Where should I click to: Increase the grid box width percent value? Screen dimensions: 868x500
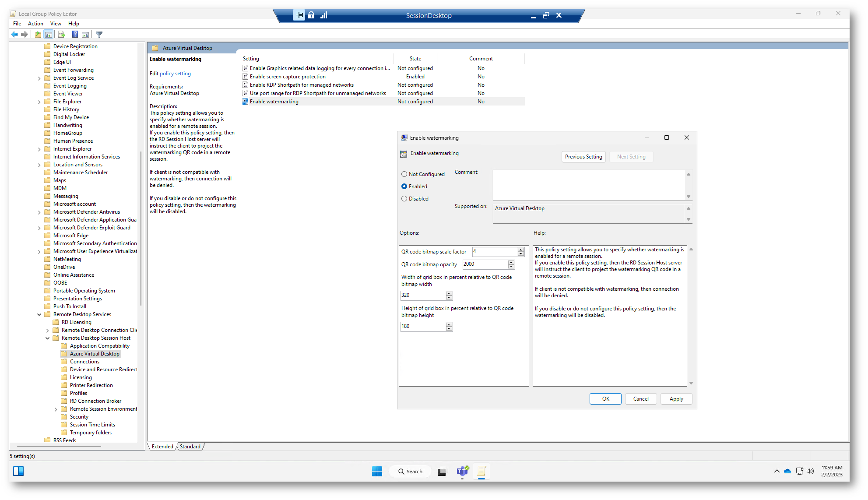(x=449, y=293)
